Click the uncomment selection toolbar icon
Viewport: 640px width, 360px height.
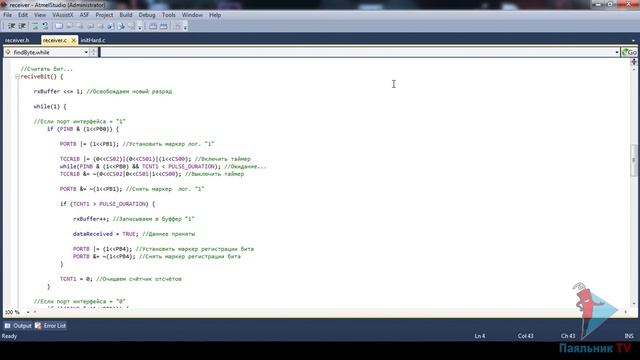pos(45,26)
